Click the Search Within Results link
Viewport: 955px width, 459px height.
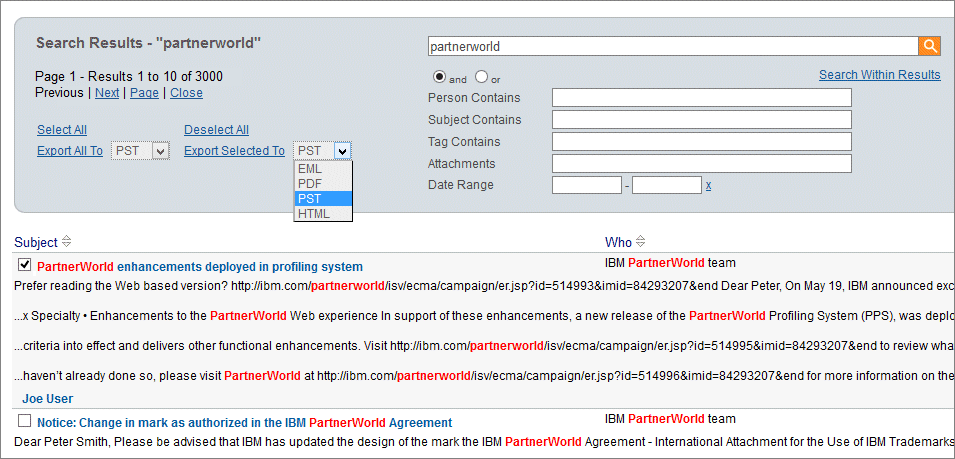tap(879, 75)
